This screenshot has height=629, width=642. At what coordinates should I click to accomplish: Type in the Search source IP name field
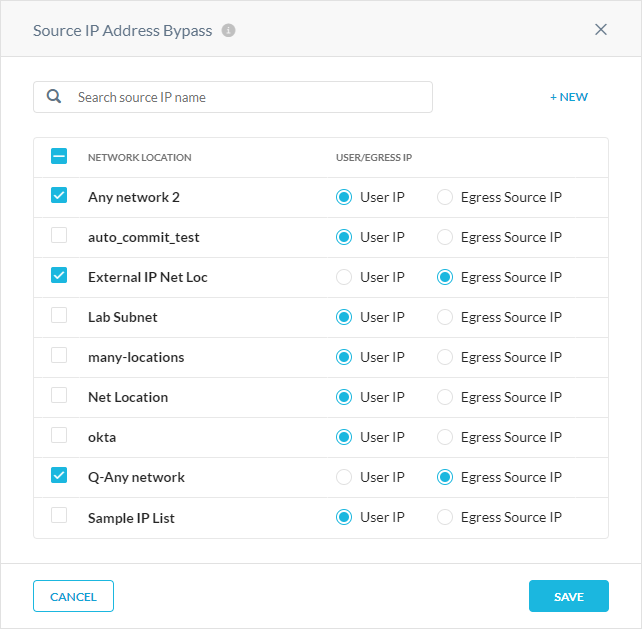pos(250,97)
